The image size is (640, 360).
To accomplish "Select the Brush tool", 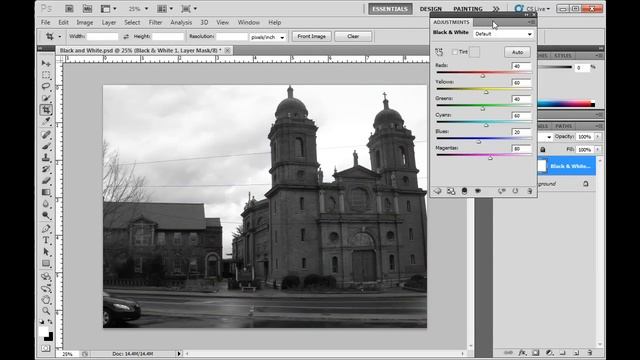I will tap(46, 146).
